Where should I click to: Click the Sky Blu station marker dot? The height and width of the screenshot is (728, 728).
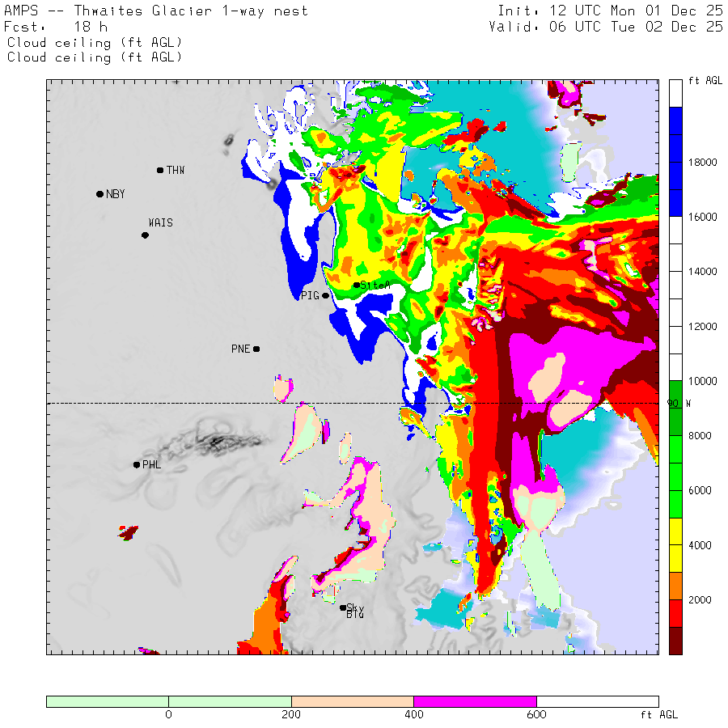(x=343, y=607)
